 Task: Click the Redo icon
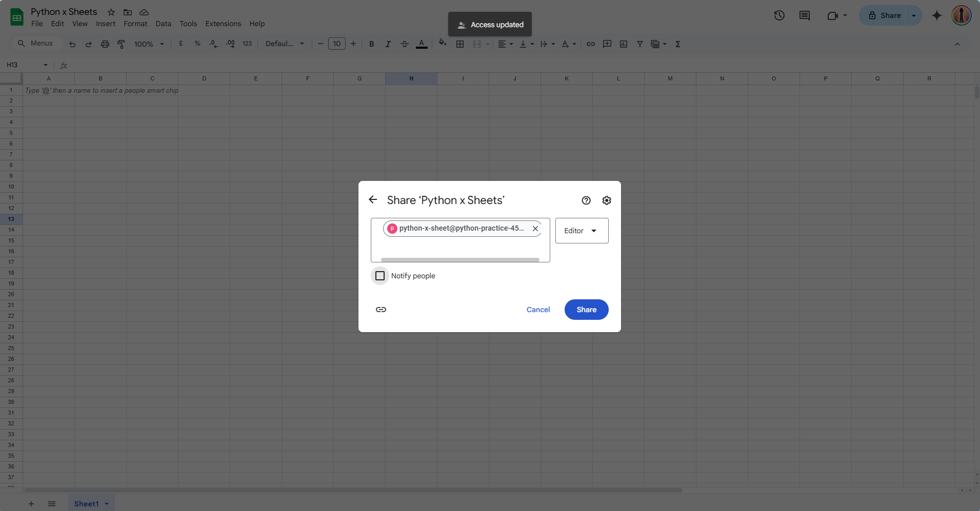click(89, 44)
